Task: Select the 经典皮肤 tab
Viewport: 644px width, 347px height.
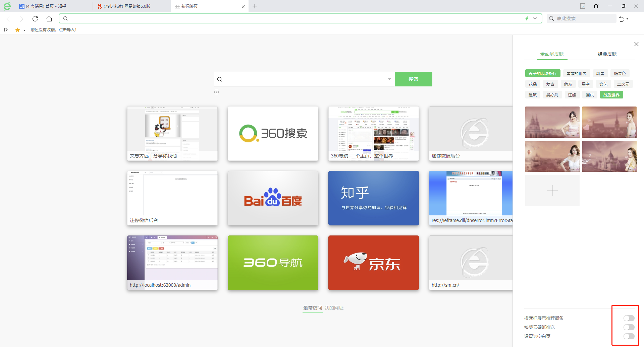Action: pos(607,54)
